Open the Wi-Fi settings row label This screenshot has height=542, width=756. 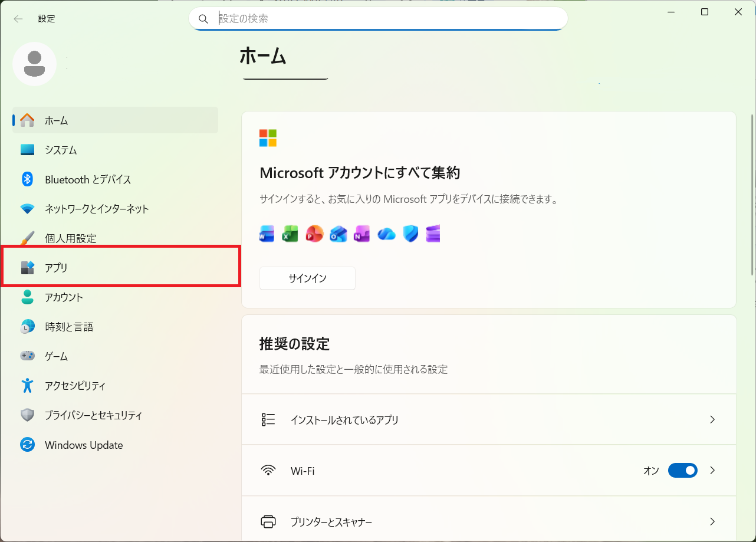303,471
